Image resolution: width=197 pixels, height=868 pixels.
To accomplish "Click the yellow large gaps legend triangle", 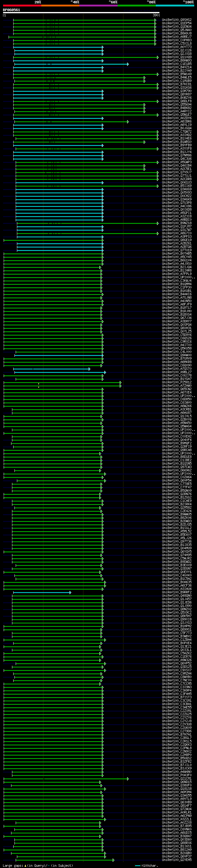I will 25,865.
